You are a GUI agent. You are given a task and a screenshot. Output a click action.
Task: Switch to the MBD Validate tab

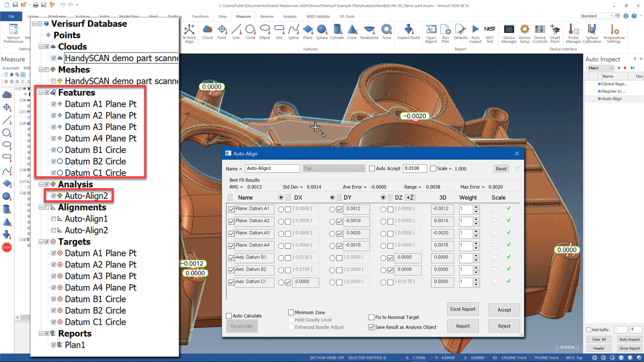point(318,16)
